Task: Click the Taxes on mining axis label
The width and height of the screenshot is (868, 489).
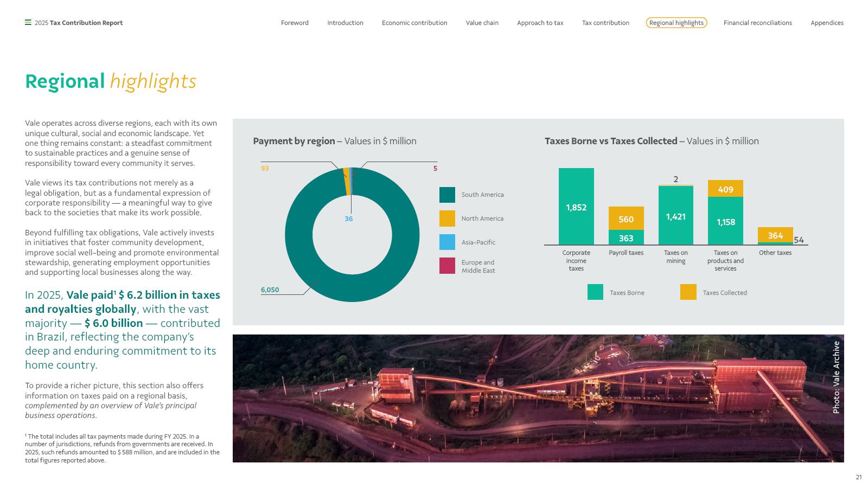Action: [676, 257]
